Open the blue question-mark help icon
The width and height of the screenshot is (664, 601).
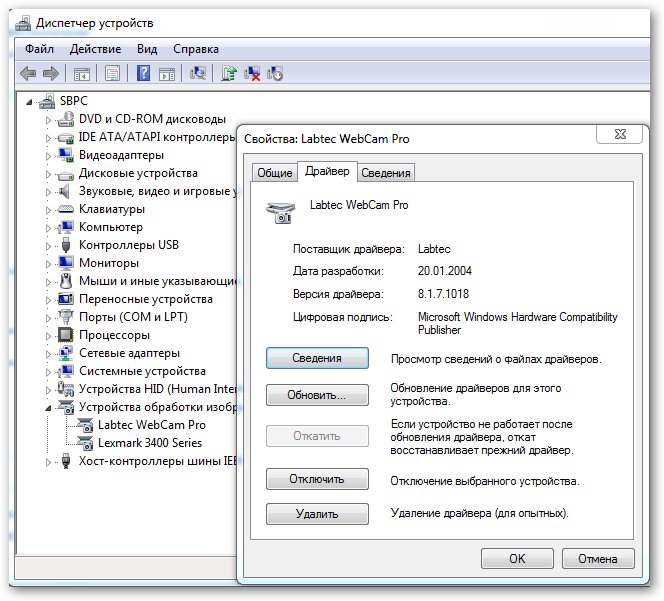coord(144,73)
